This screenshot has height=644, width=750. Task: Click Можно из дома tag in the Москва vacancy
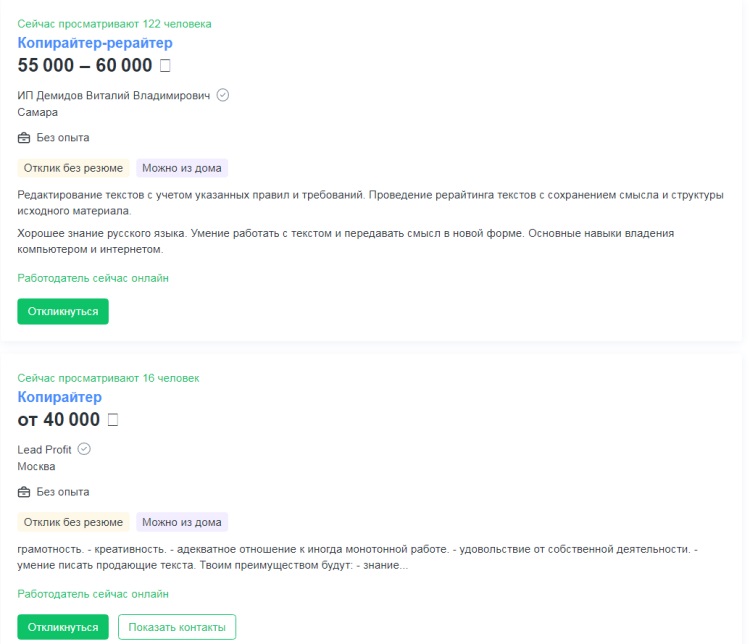point(182,522)
